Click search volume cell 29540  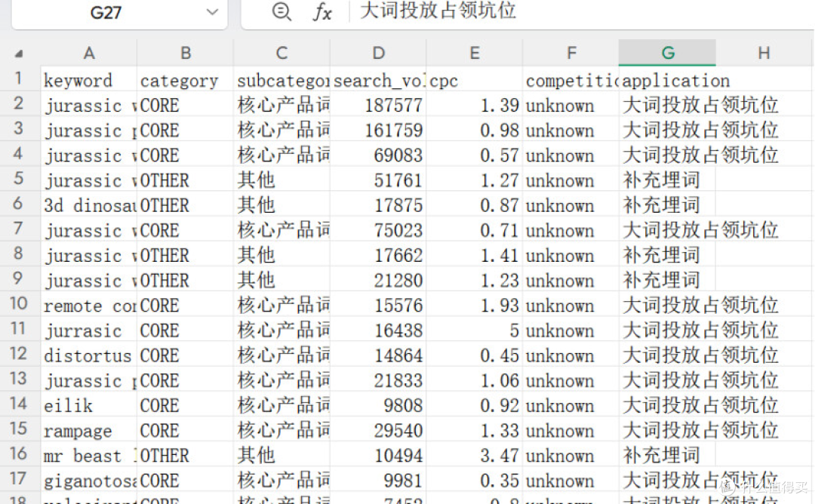[378, 430]
